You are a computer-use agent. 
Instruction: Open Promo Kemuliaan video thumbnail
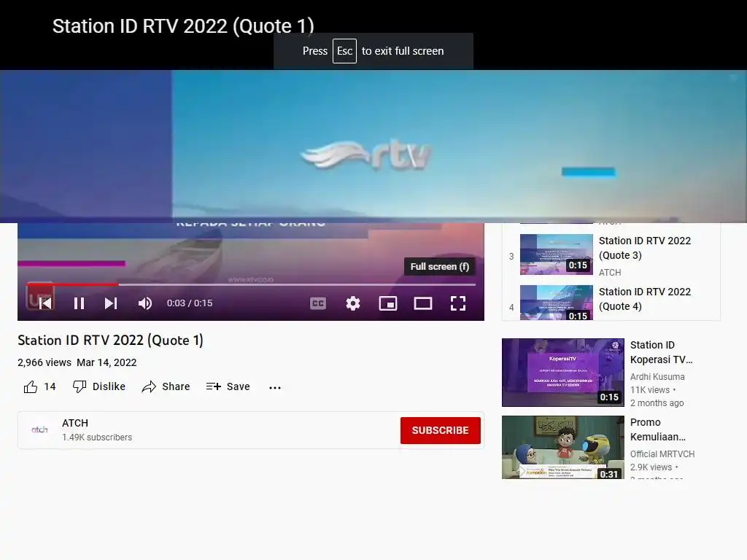point(562,447)
